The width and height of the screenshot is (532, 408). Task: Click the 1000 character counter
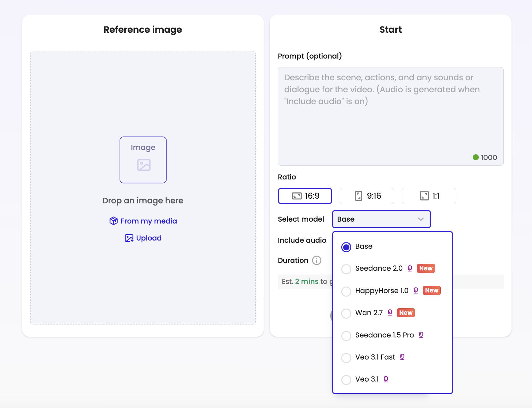point(489,157)
